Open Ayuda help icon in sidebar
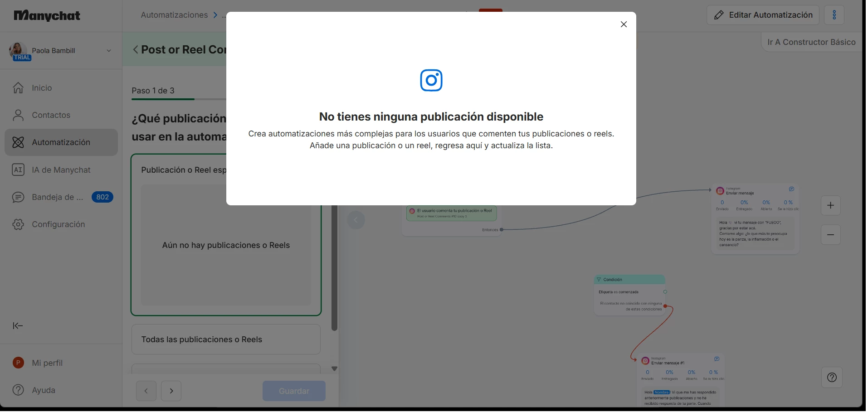Viewport: 868px width, 412px height. coord(18,390)
